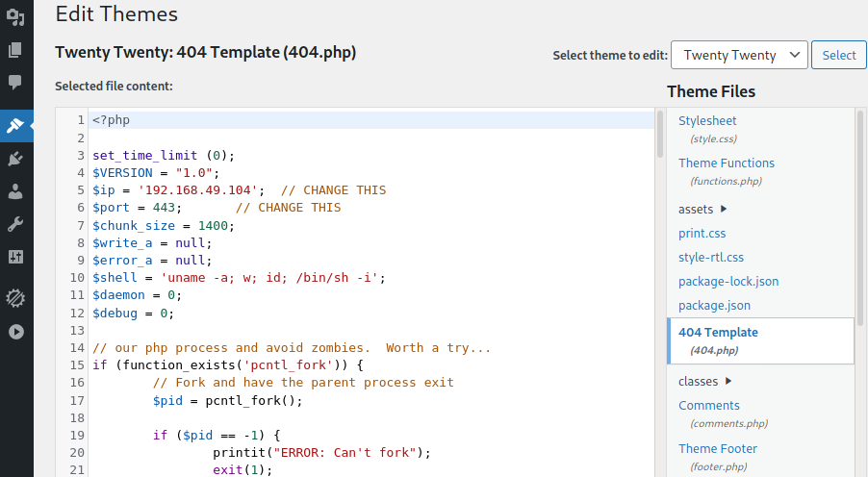Click the $ip value '192.168.49.104'
This screenshot has height=477, width=868.
[197, 190]
